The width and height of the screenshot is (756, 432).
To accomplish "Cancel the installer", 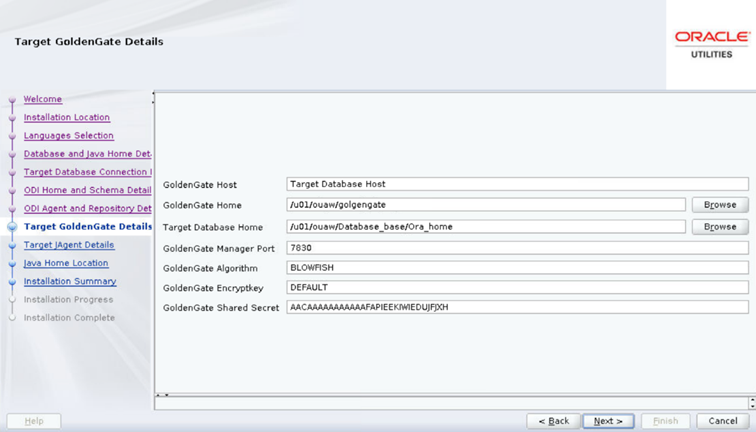I will (x=723, y=421).
